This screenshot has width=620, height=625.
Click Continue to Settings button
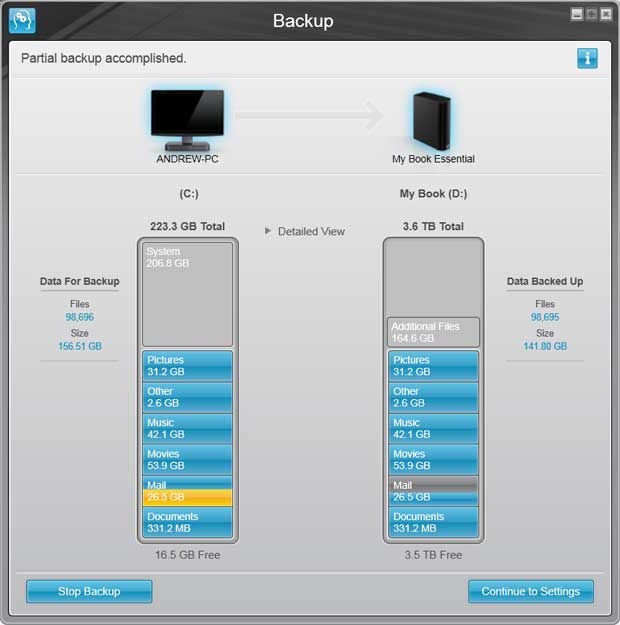coord(531,591)
